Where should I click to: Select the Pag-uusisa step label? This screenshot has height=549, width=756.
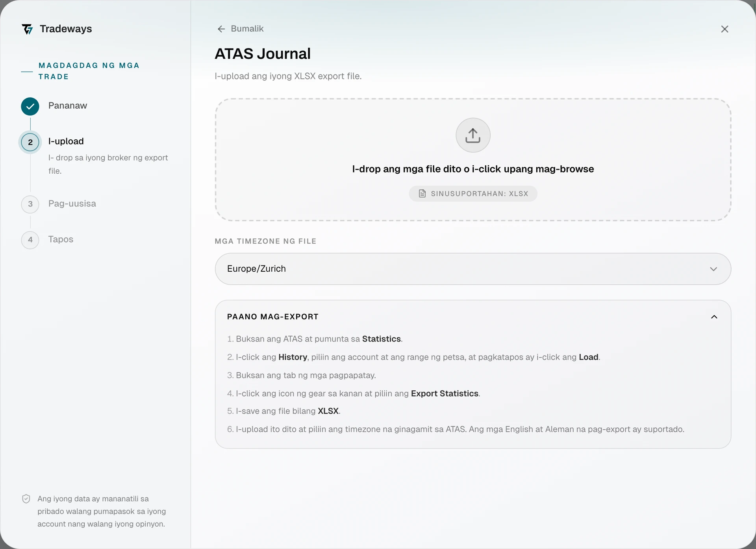(x=72, y=204)
